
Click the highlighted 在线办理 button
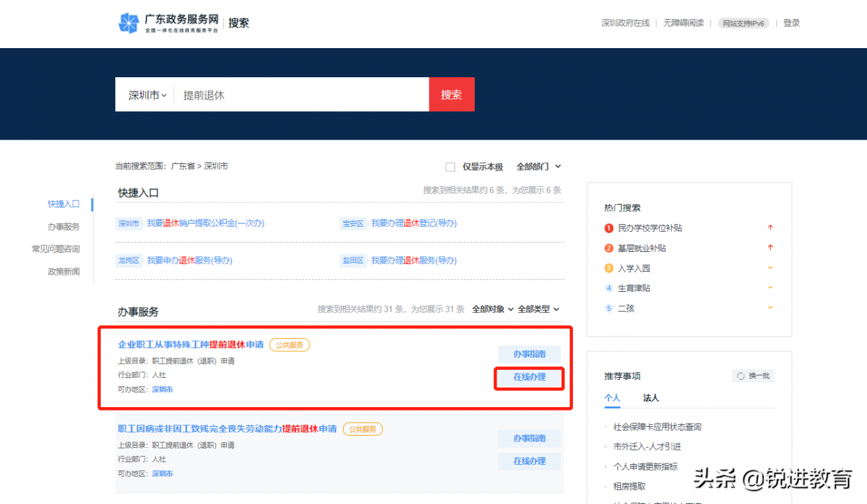click(x=529, y=379)
